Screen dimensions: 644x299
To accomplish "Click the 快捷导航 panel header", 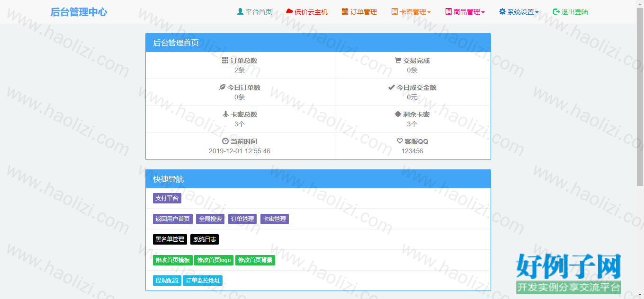I will coord(318,179).
